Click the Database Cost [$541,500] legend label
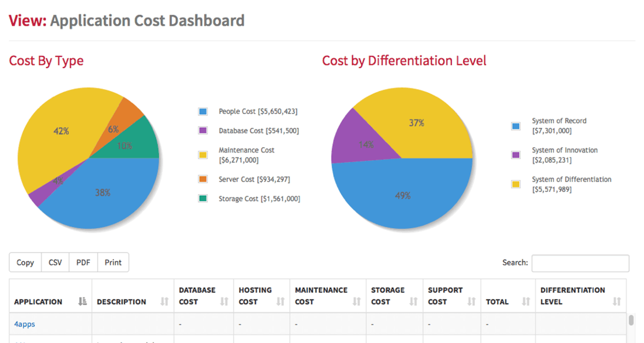The image size is (644, 343). 259,131
